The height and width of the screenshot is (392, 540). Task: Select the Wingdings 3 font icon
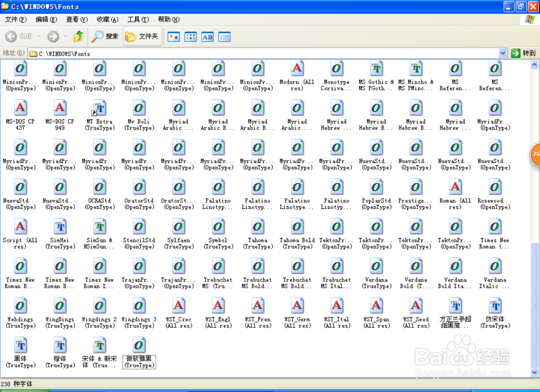click(x=139, y=306)
